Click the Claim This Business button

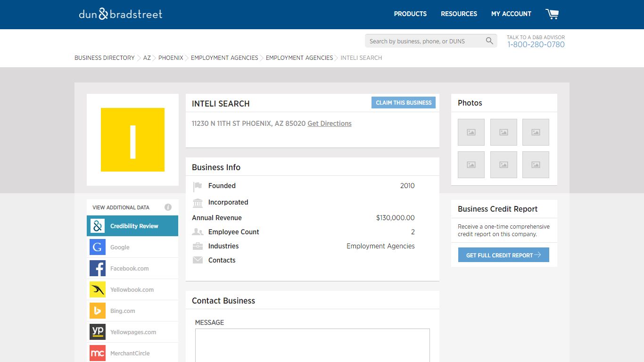(x=404, y=103)
